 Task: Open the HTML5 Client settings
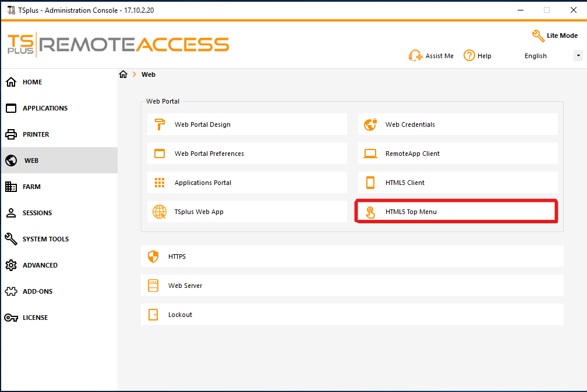(458, 183)
